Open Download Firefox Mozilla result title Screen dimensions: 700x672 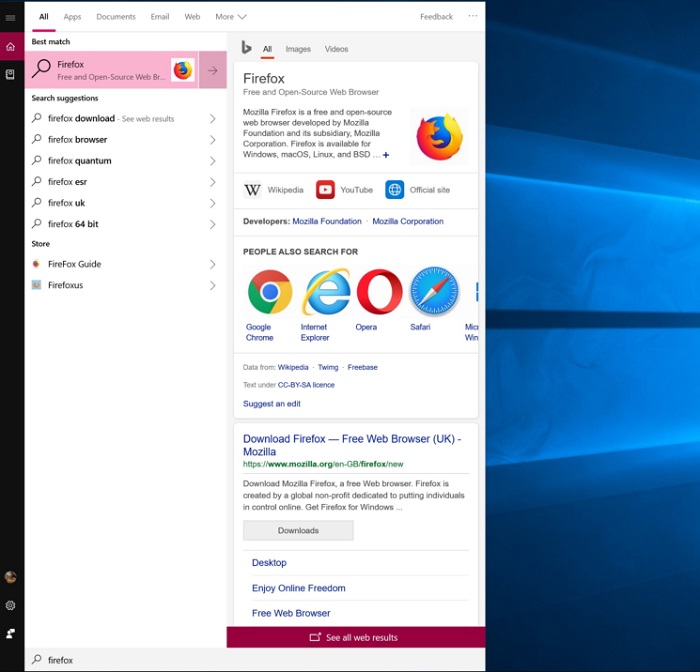point(352,445)
